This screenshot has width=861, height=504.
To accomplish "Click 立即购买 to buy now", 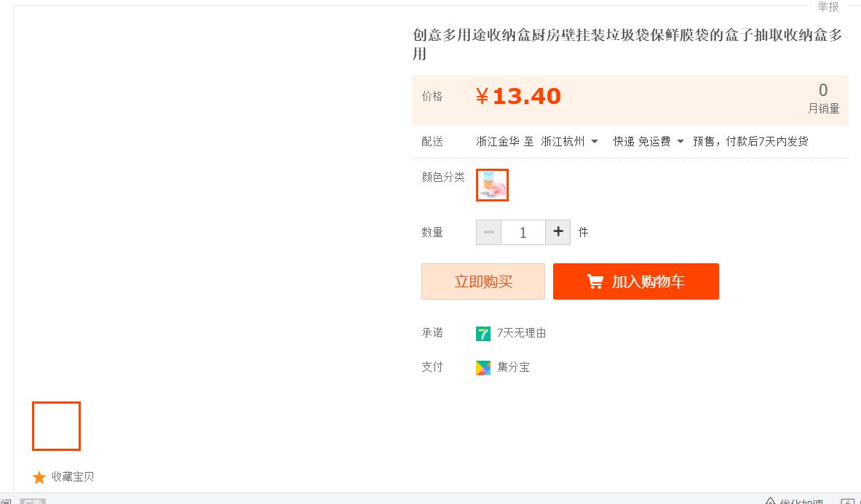I will click(483, 281).
